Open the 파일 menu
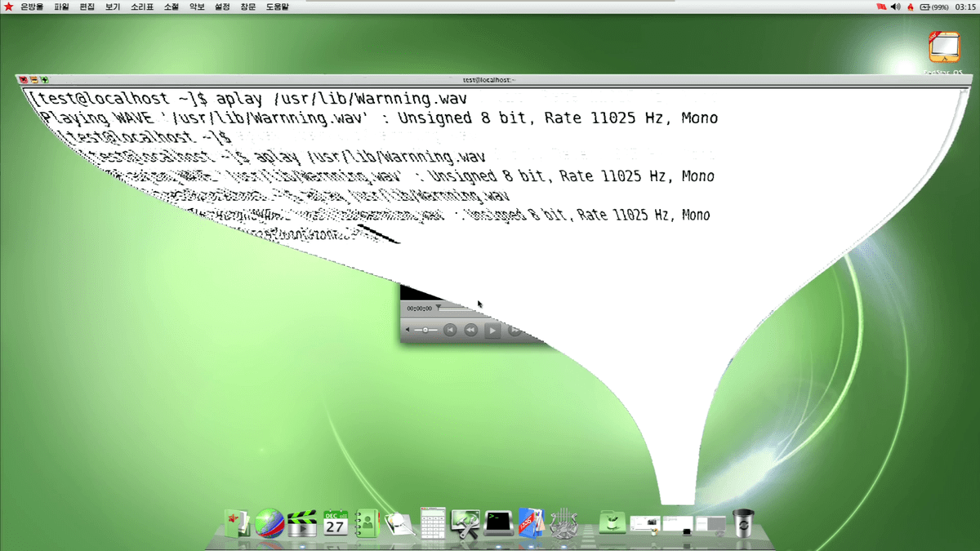The height and width of the screenshot is (551, 980). click(61, 7)
